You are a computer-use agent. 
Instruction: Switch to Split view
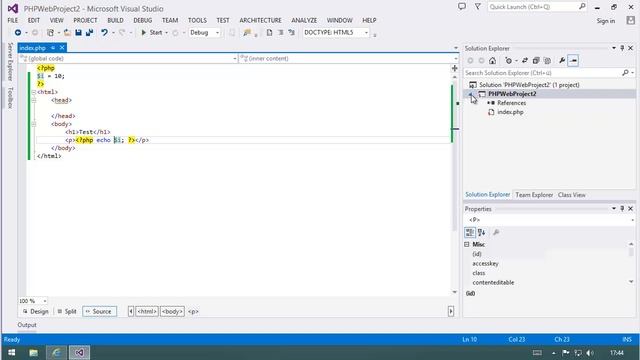67,311
